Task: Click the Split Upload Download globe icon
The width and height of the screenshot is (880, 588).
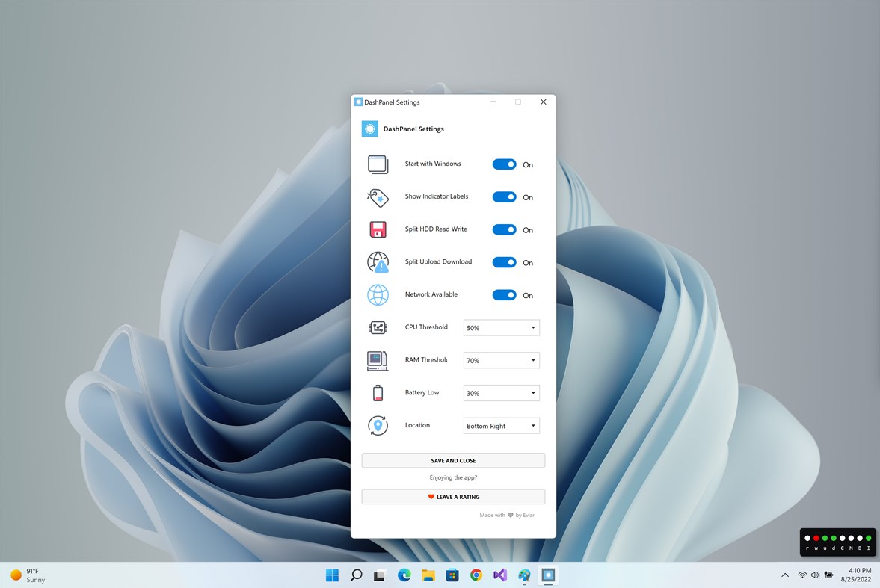Action: pyautogui.click(x=378, y=261)
